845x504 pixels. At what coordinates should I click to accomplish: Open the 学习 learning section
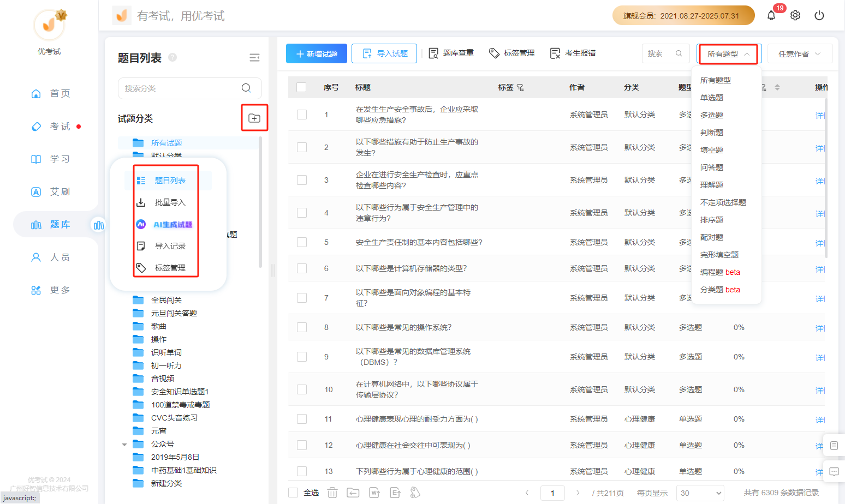coord(50,159)
